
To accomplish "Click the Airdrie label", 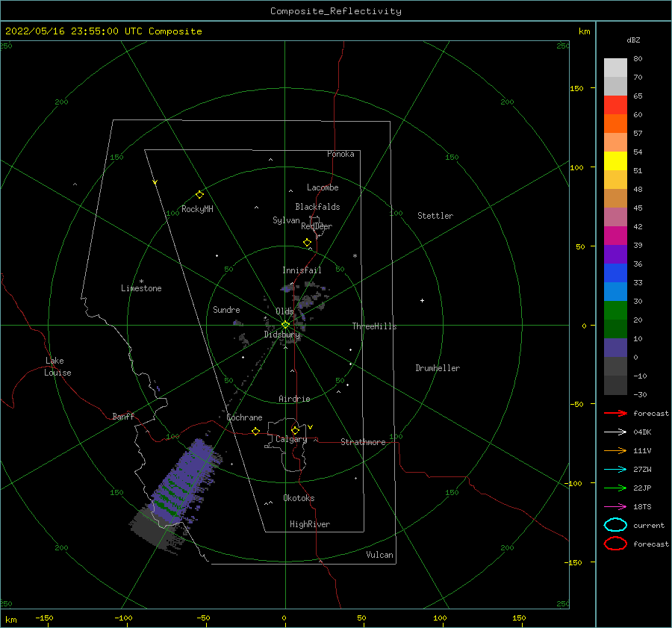I will tap(294, 399).
